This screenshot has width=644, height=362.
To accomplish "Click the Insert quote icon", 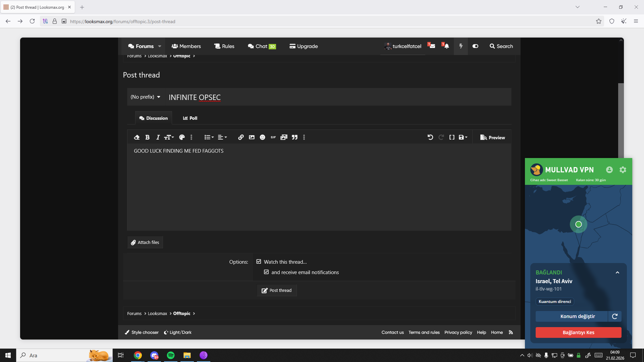I will tap(294, 137).
